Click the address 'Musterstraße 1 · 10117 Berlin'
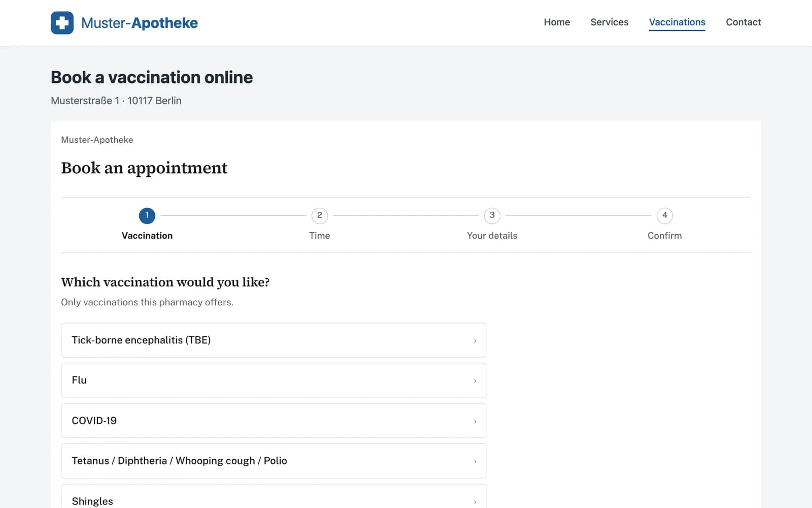The width and height of the screenshot is (812, 508). (x=116, y=101)
